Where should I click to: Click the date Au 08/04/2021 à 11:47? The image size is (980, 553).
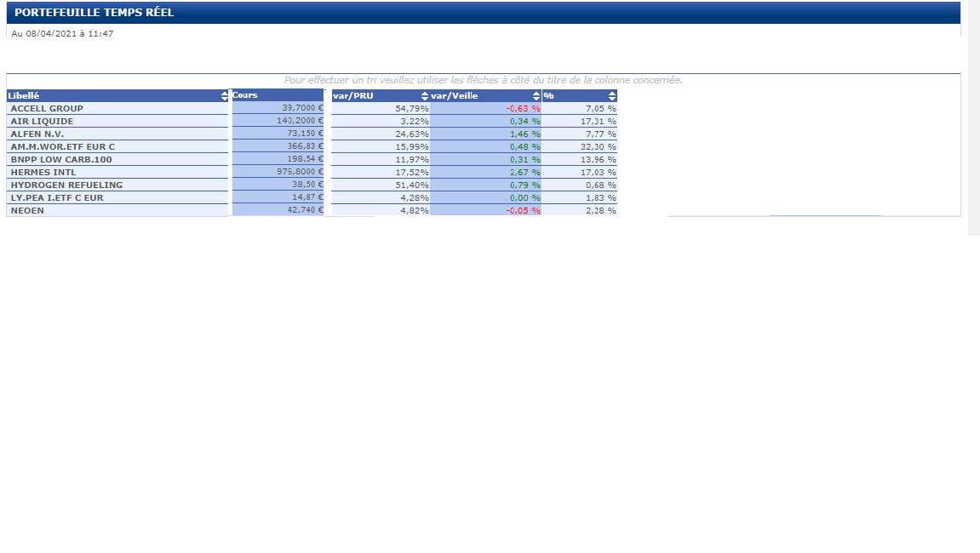tap(62, 34)
